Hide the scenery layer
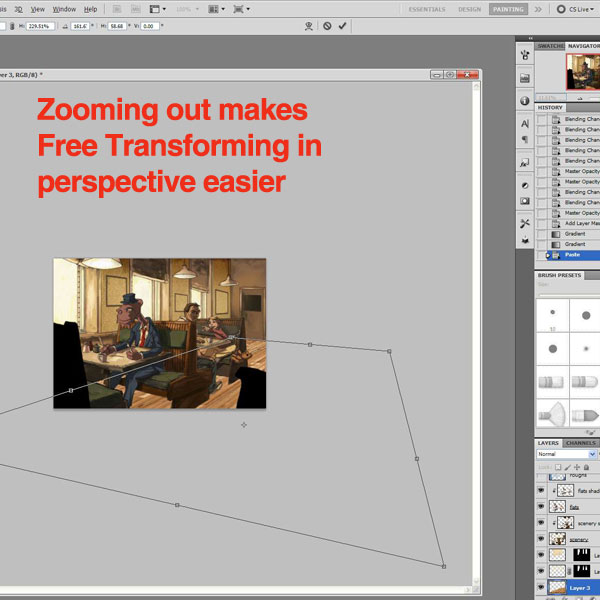This screenshot has width=600, height=600. (541, 538)
